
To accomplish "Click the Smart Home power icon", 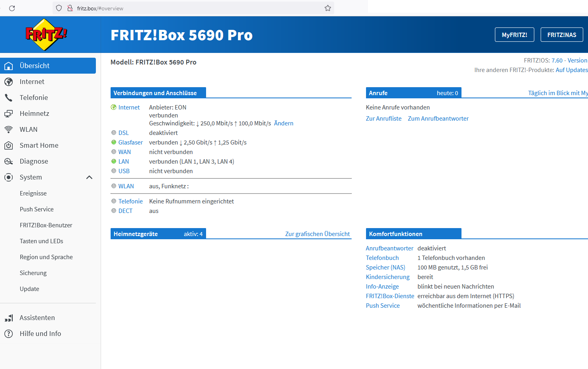I will (8, 145).
